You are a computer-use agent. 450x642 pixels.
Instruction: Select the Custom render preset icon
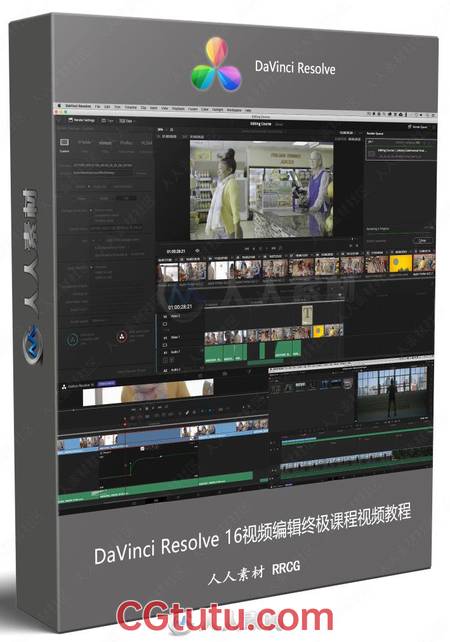click(x=64, y=142)
